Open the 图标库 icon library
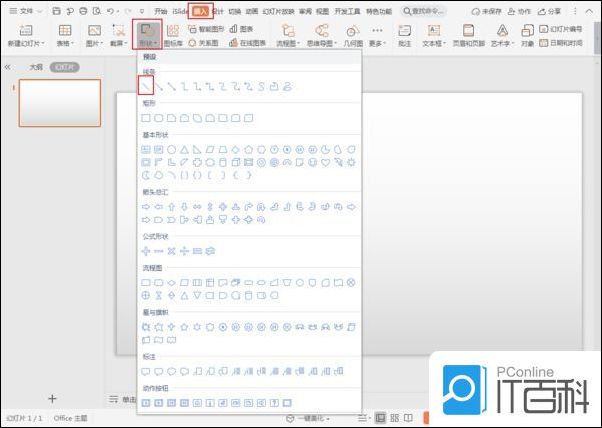Image resolution: width=602 pixels, height=428 pixels. pos(173,36)
